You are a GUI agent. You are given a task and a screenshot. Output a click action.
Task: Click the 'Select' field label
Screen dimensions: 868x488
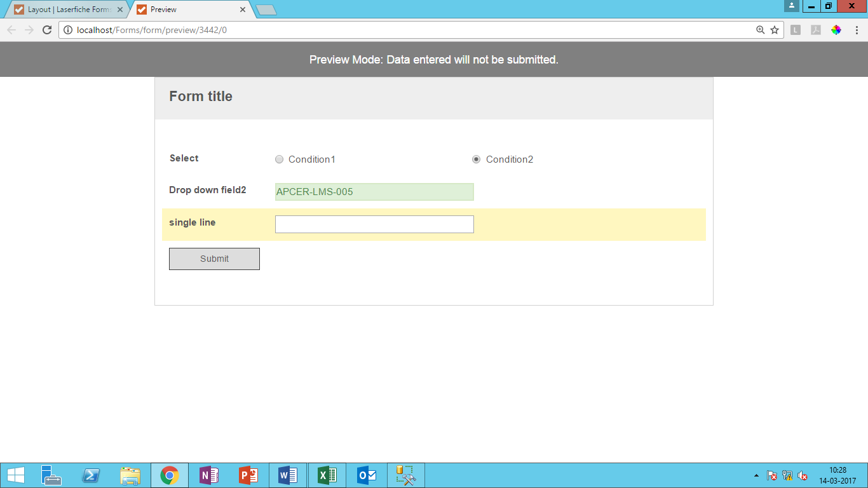tap(184, 158)
